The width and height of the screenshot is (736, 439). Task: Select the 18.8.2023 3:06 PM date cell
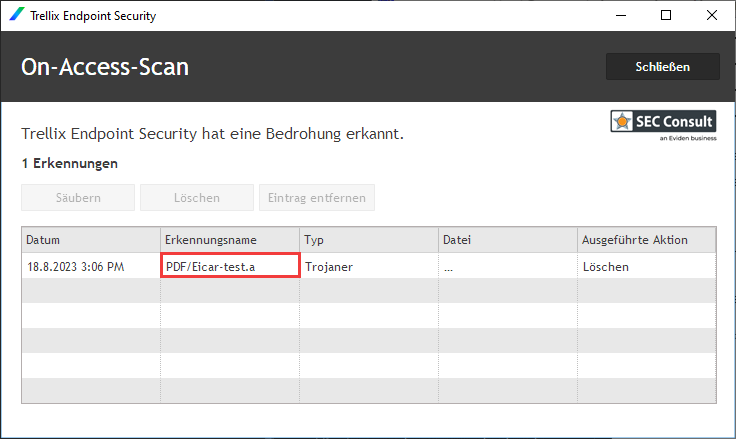90,267
